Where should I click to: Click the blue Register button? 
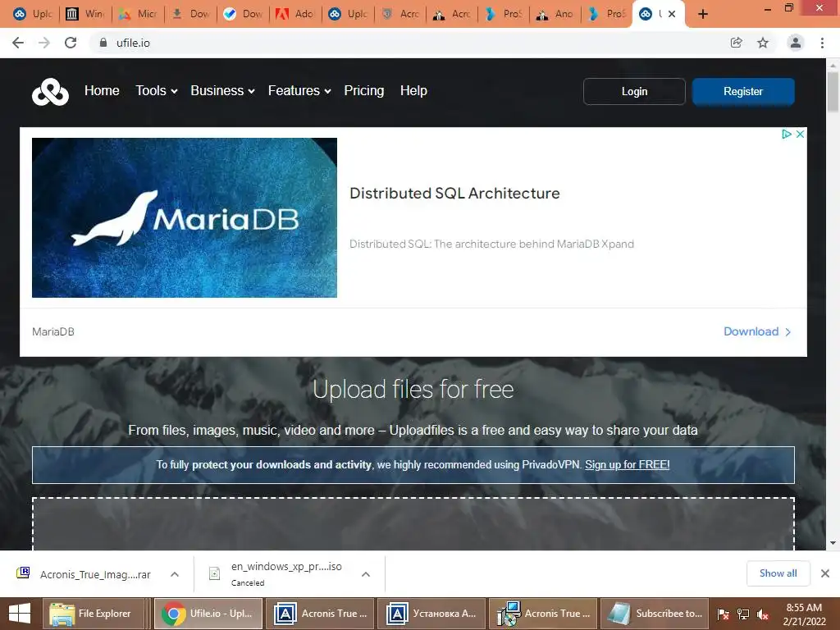(743, 92)
